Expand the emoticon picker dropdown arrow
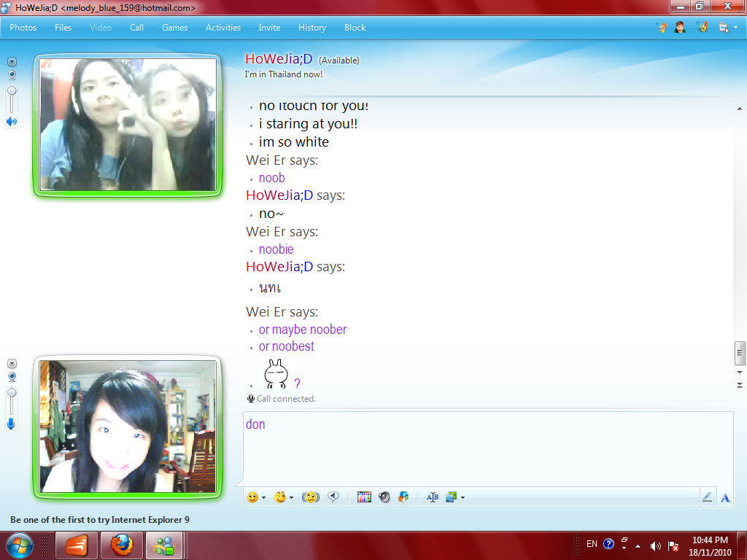Viewport: 747px width, 560px height. pos(263,497)
